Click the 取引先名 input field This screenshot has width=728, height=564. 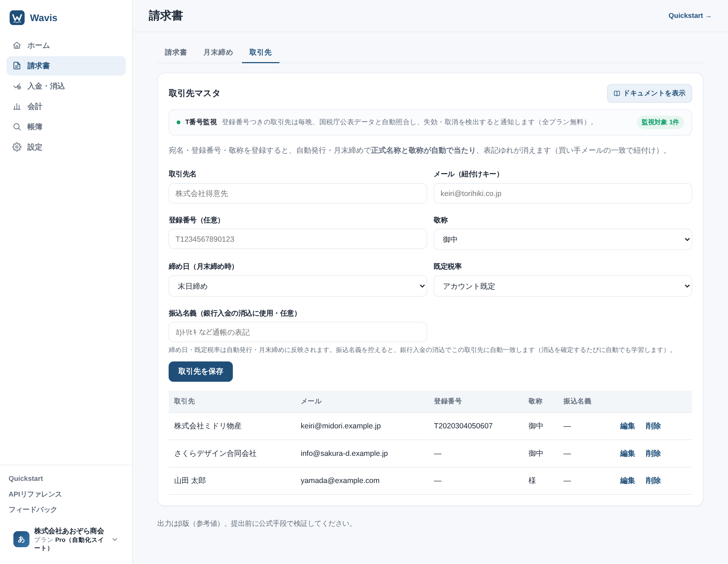(x=298, y=193)
